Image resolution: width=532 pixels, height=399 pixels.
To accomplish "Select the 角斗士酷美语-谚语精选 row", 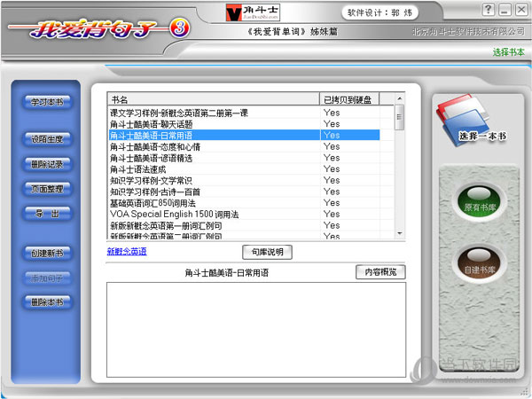I will 245,158.
